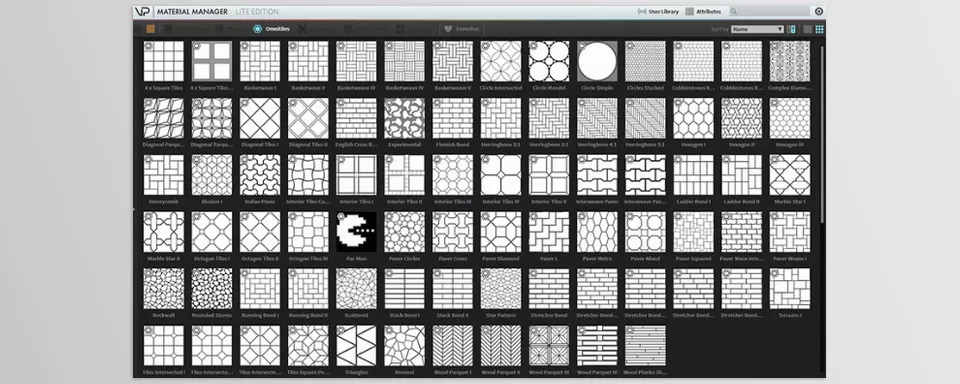Pick the Herringbone 2:1 pattern
Viewport: 960px width, 384px height.
coord(501,118)
